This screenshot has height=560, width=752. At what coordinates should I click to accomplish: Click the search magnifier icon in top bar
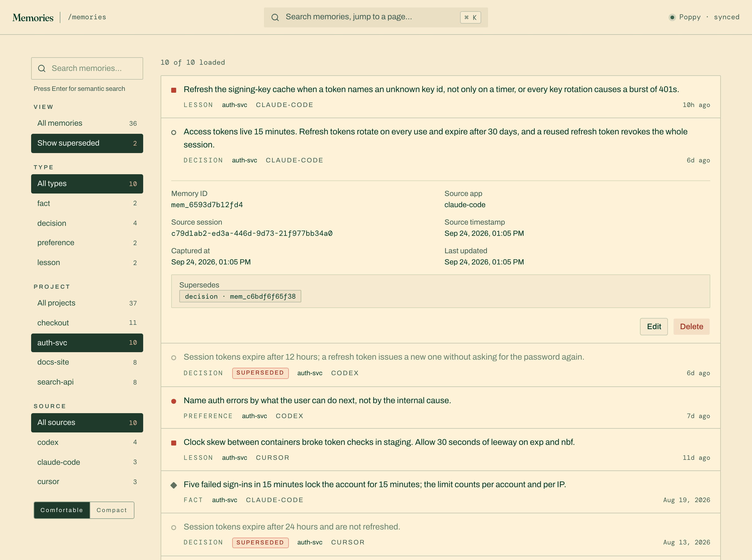point(275,18)
